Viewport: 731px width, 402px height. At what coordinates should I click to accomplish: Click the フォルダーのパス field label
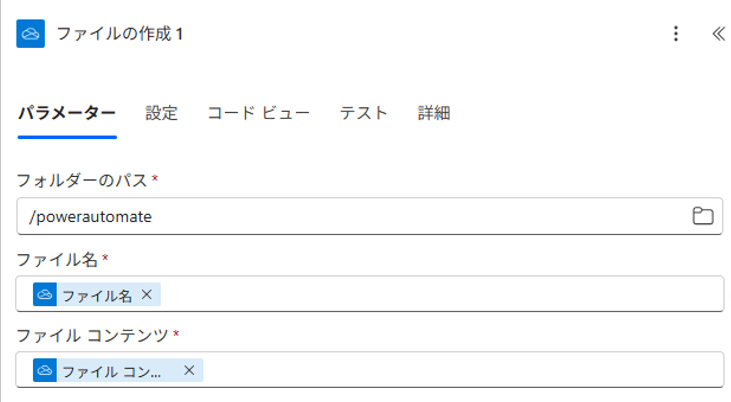pos(82,180)
